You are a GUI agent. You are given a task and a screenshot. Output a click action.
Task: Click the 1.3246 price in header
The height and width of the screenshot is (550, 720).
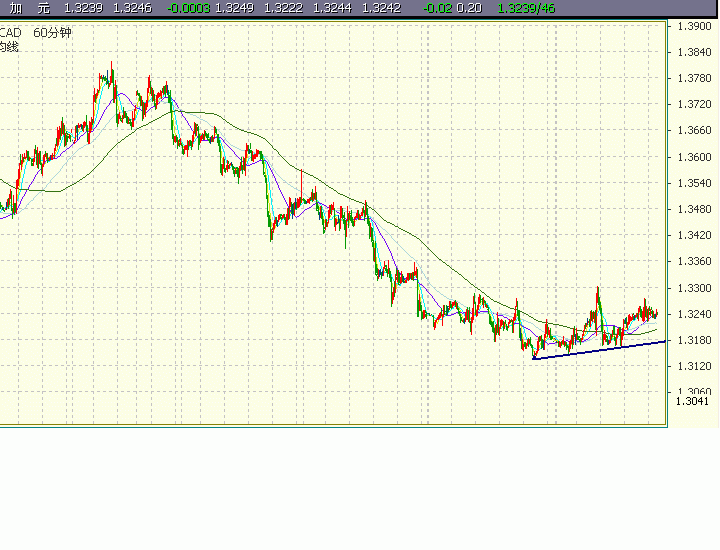132,8
